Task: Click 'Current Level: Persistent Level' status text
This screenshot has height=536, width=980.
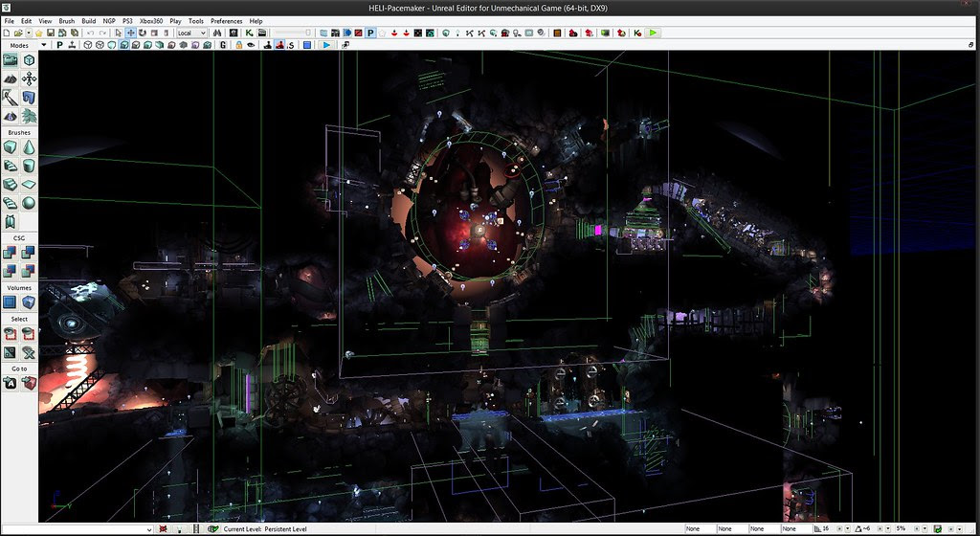Action: click(x=265, y=529)
